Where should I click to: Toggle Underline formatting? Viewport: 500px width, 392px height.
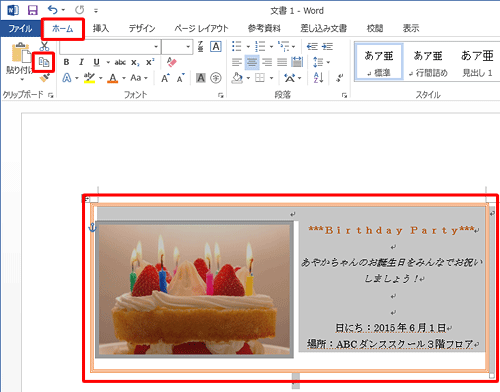(96, 62)
